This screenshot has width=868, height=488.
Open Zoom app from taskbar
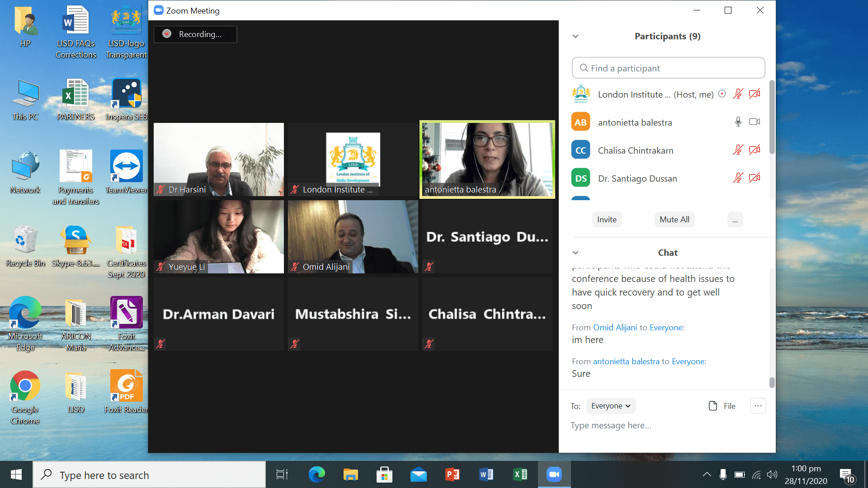point(554,474)
